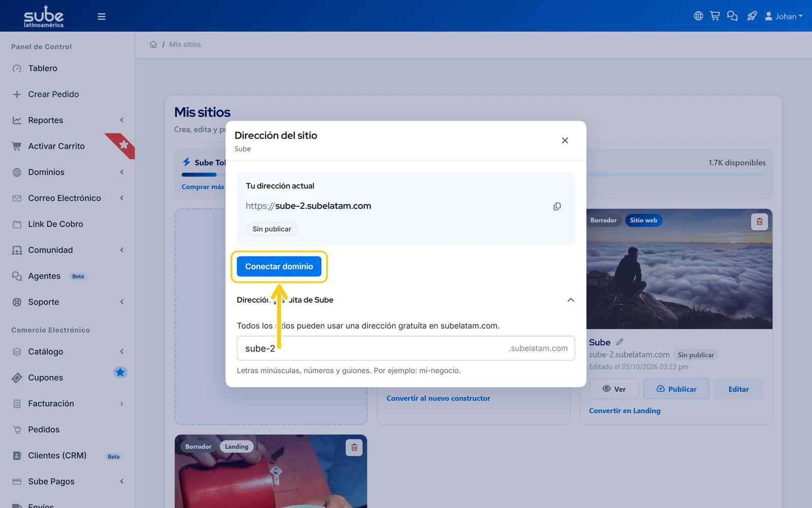Expand the Dominios submenu chevron
Image resolution: width=812 pixels, height=508 pixels.
pyautogui.click(x=122, y=172)
